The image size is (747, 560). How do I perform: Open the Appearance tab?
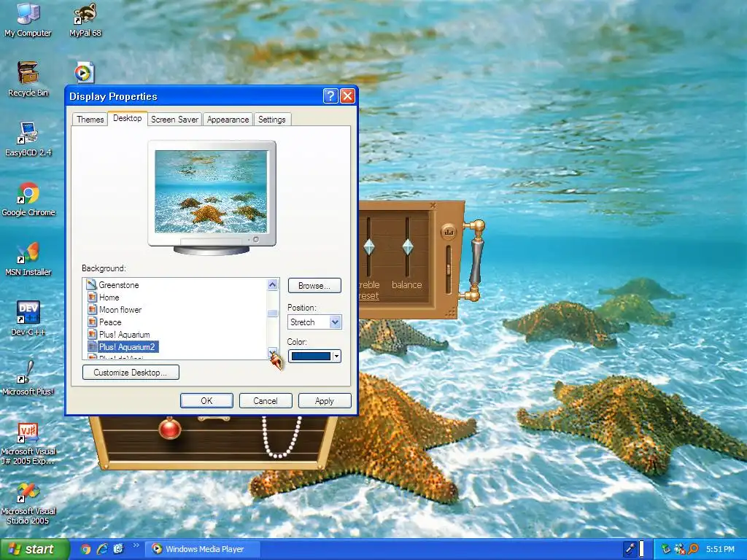tap(228, 120)
